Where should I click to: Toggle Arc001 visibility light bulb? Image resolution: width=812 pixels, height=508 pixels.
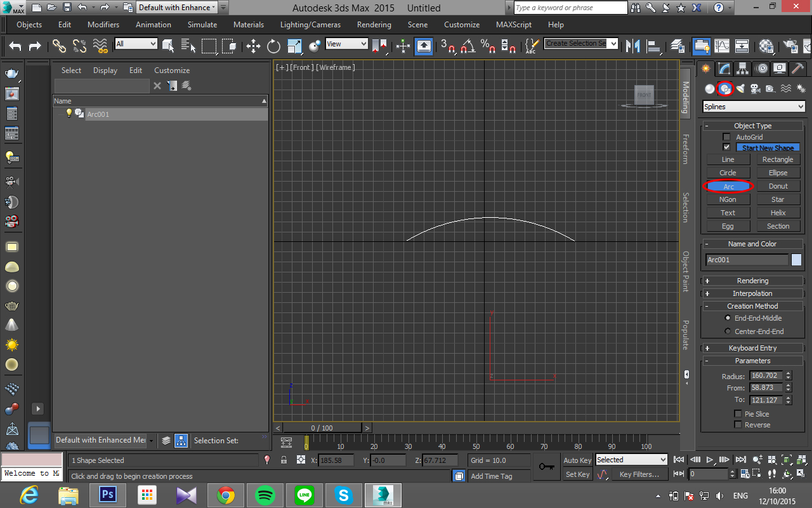[69, 113]
